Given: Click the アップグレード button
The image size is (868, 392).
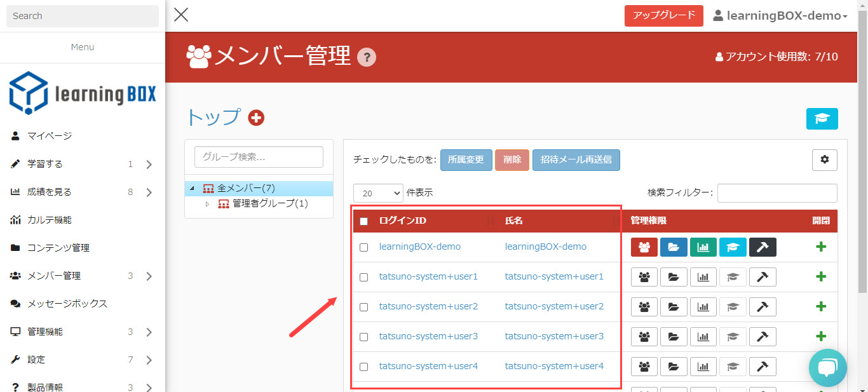Looking at the screenshot, I should tap(663, 16).
